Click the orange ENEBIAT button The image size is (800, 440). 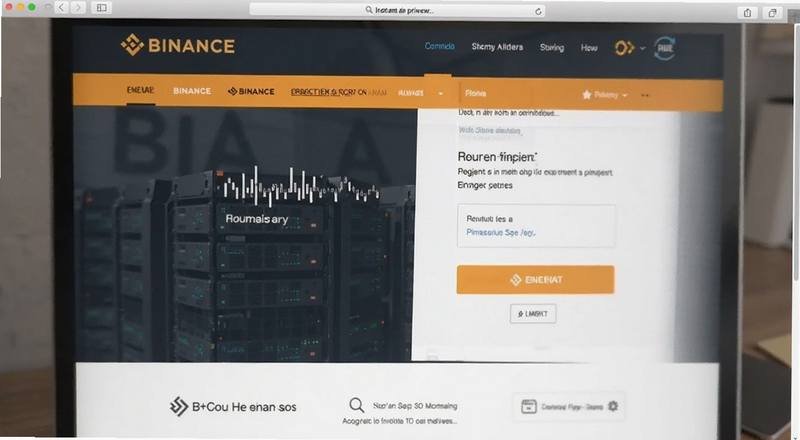535,279
